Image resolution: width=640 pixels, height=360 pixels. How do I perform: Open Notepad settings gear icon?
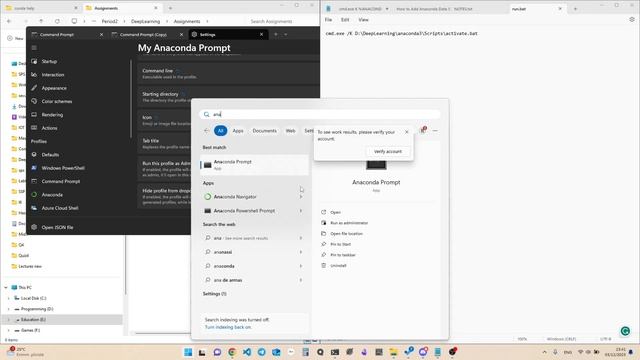click(632, 20)
